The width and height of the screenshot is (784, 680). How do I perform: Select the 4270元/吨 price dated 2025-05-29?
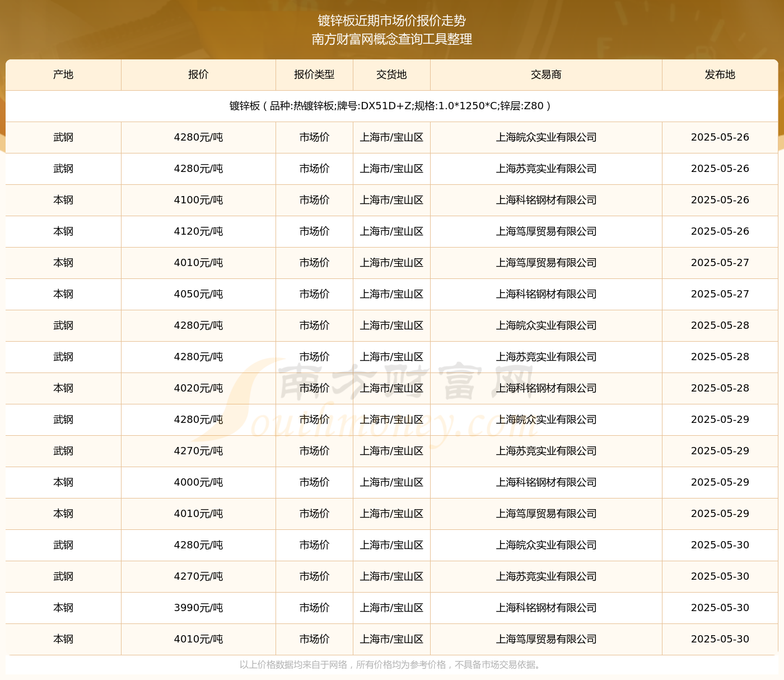[x=198, y=451]
